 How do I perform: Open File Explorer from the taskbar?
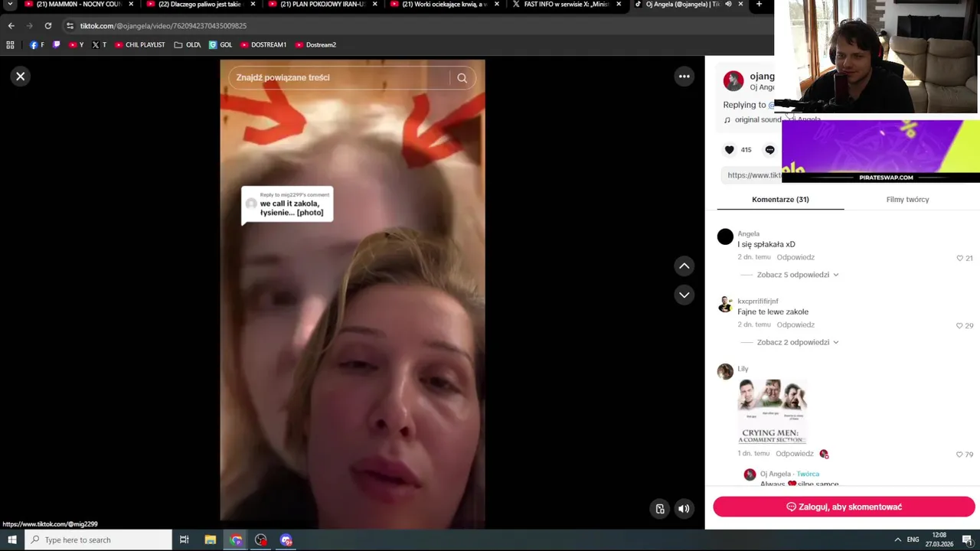pyautogui.click(x=210, y=540)
